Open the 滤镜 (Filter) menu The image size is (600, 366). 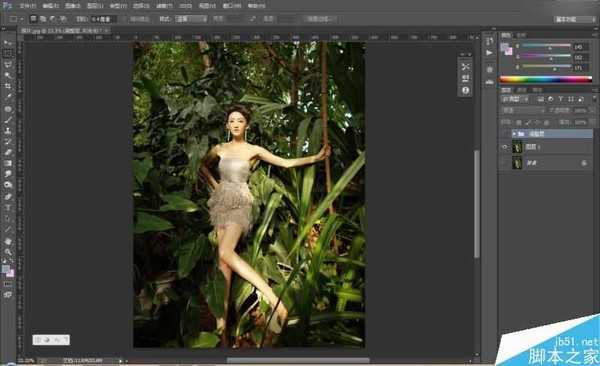pyautogui.click(x=165, y=6)
